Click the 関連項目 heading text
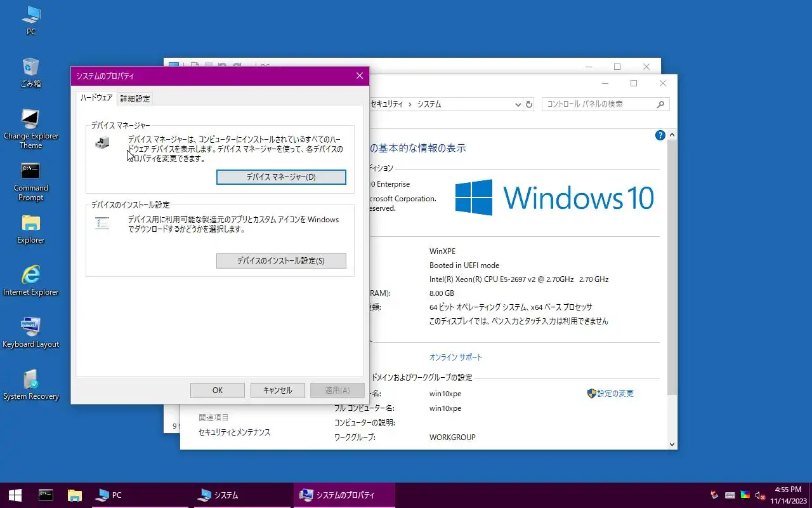 [x=214, y=418]
